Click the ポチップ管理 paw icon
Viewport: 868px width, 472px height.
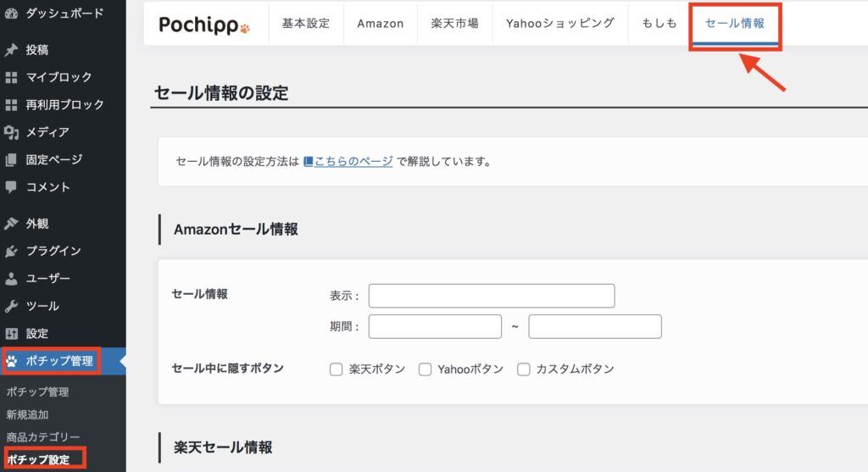pos(12,361)
